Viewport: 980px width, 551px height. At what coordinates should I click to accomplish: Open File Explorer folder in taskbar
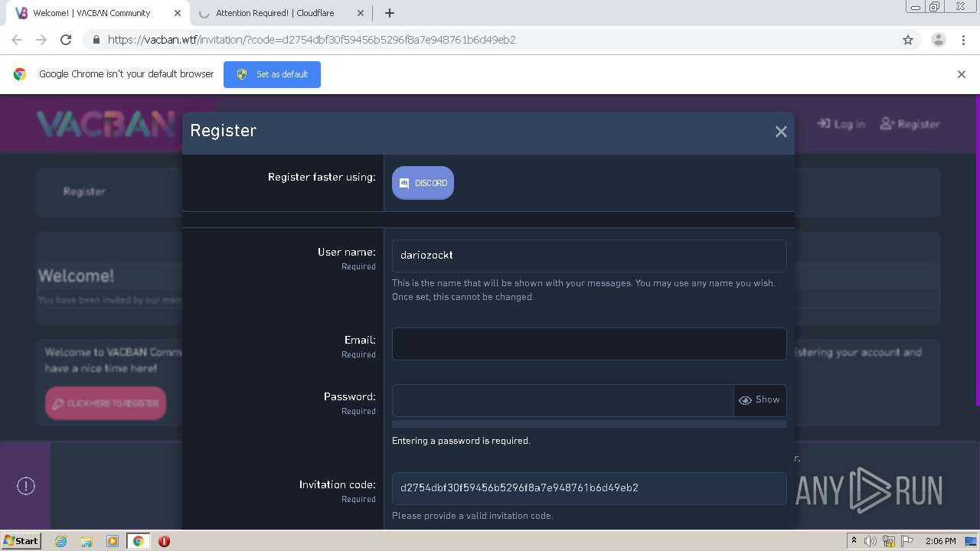tap(87, 541)
